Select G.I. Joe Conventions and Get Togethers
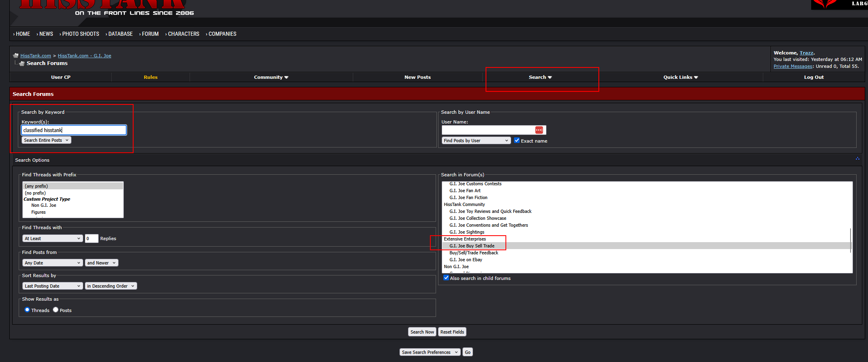This screenshot has width=868, height=362. click(489, 225)
